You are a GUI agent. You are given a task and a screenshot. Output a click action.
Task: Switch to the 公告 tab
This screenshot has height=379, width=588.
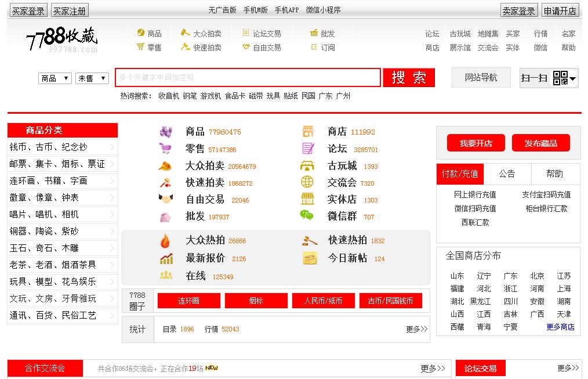(507, 174)
